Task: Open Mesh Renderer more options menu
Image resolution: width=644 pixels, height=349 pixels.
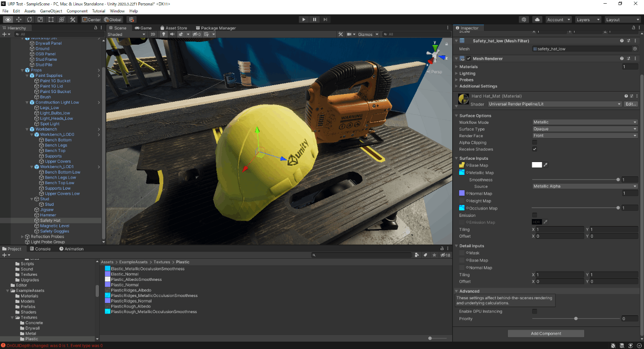Action: (x=635, y=58)
